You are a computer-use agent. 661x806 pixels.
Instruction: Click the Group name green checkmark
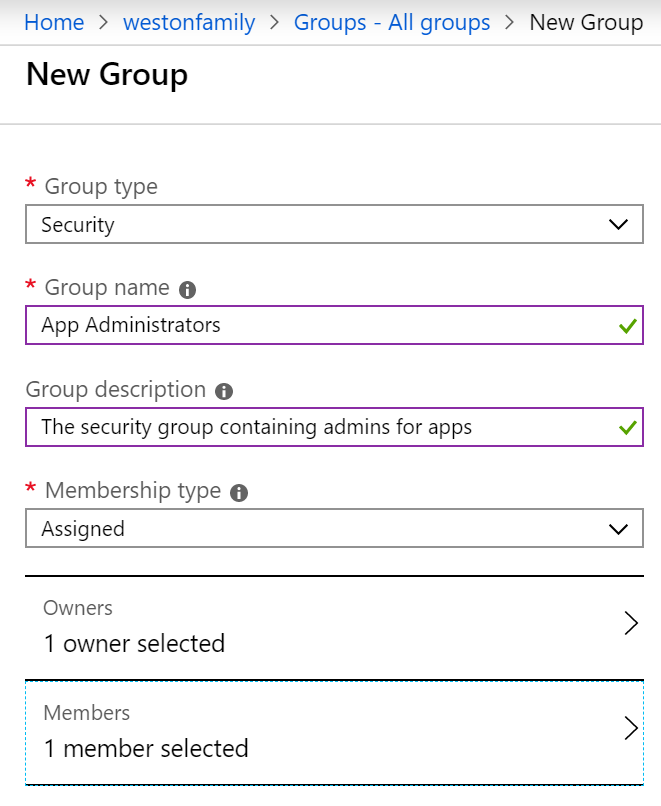click(x=628, y=325)
